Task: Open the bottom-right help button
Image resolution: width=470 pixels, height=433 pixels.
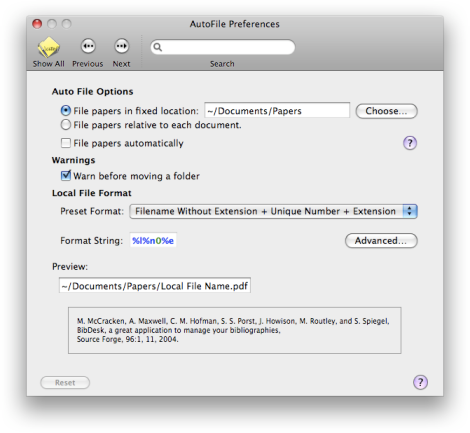Action: [x=420, y=382]
